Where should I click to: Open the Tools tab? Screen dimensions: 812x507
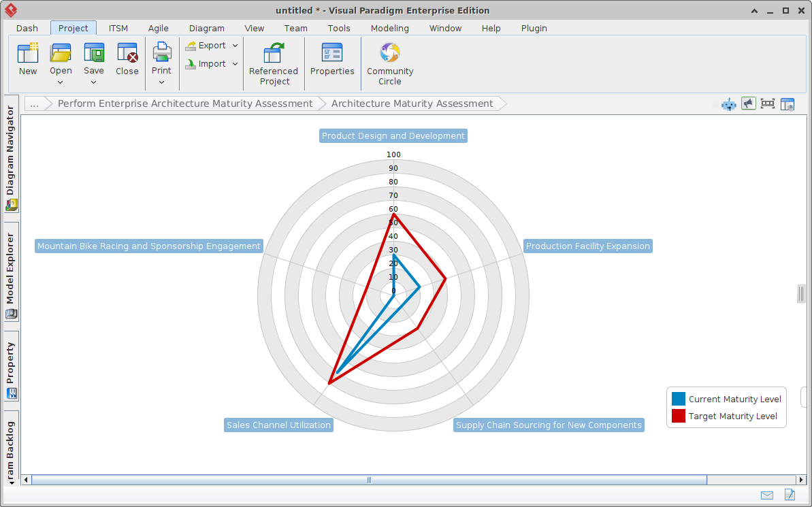(x=339, y=28)
